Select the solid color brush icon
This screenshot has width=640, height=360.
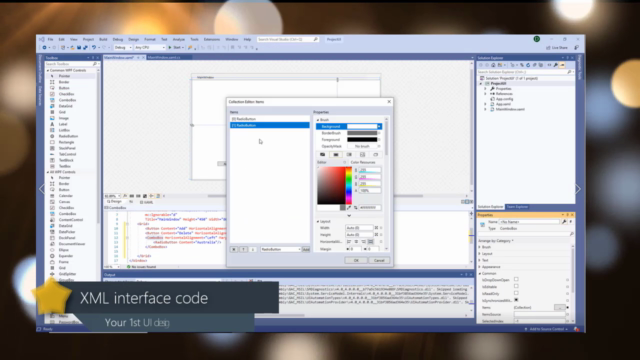point(336,155)
